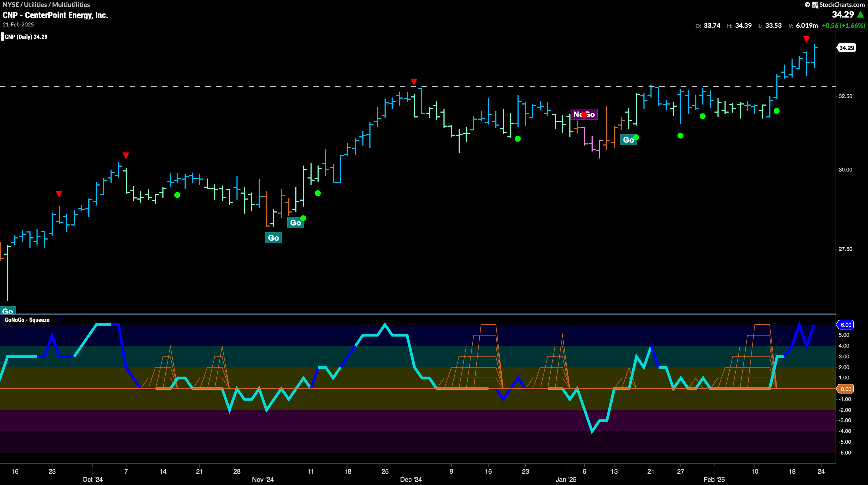Click the 30.00 price axis label
868x485 pixels.
tap(845, 170)
